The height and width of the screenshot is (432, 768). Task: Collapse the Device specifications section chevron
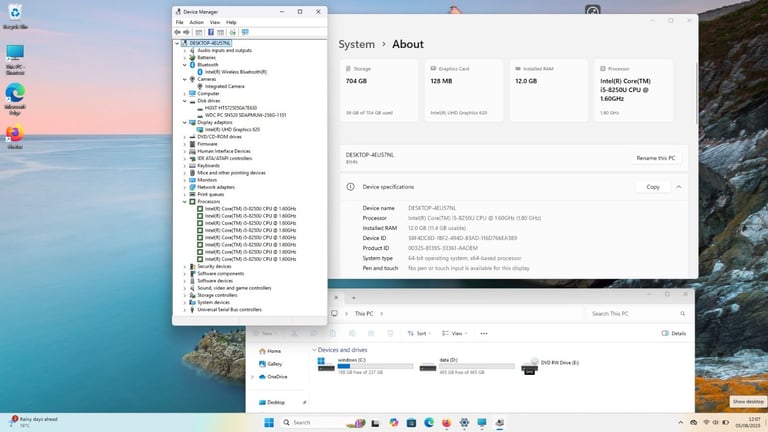click(x=679, y=187)
